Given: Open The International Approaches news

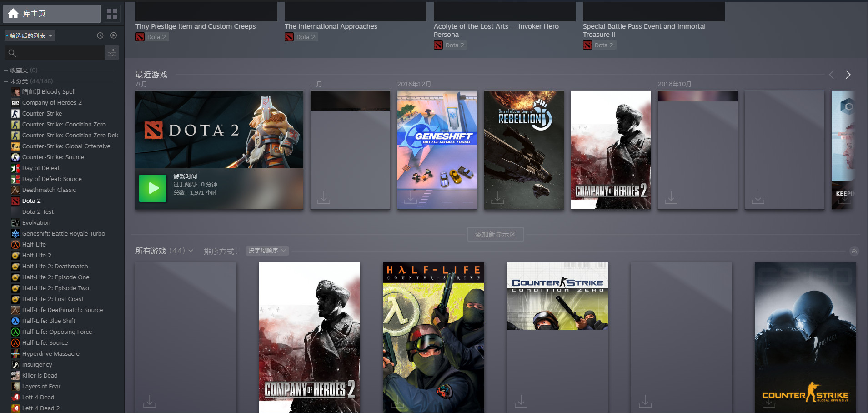Looking at the screenshot, I should pos(331,26).
